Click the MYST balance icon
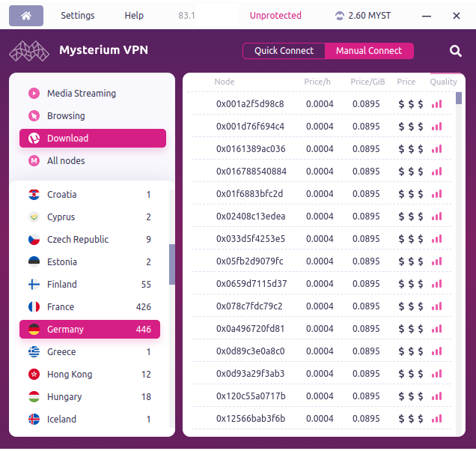This screenshot has height=451, width=476. (x=340, y=16)
